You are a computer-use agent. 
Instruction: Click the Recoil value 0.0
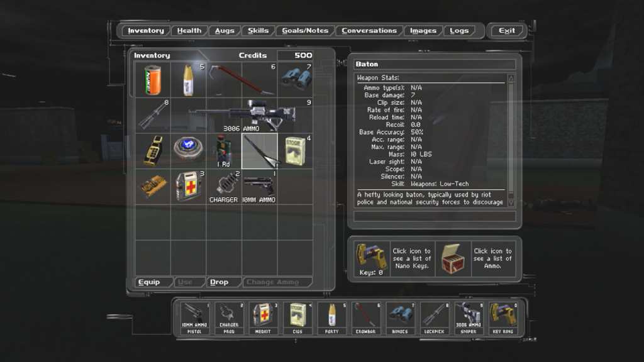(415, 125)
